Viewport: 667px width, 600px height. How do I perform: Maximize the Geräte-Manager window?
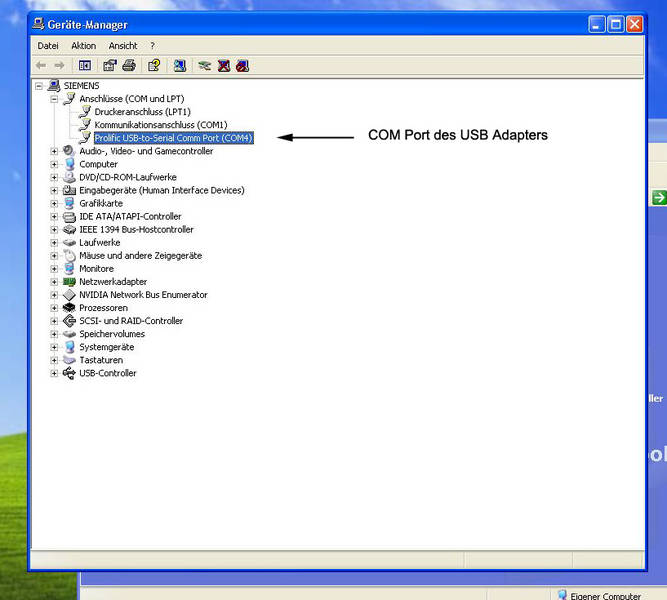pos(616,24)
